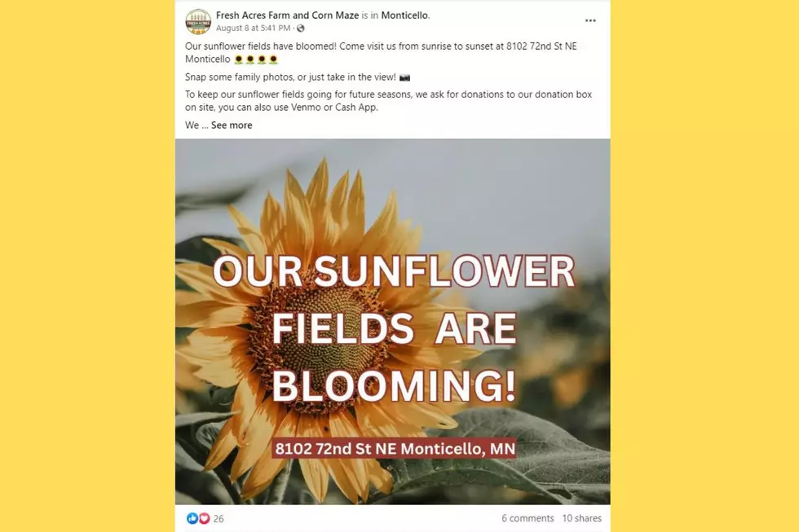This screenshot has height=532, width=799.
Task: Open Fresh Acres Farm and Corn Maze page
Action: click(287, 15)
